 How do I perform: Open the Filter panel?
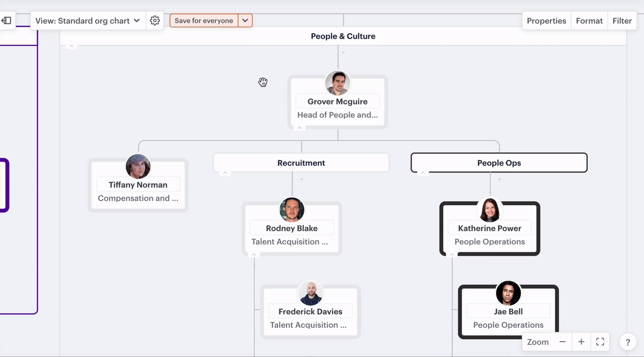[x=622, y=21]
